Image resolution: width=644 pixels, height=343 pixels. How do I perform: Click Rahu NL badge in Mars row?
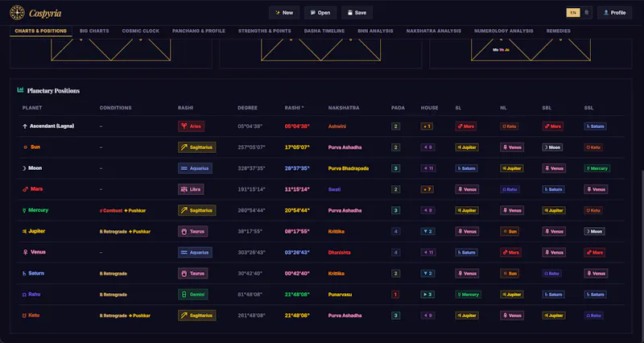510,189
